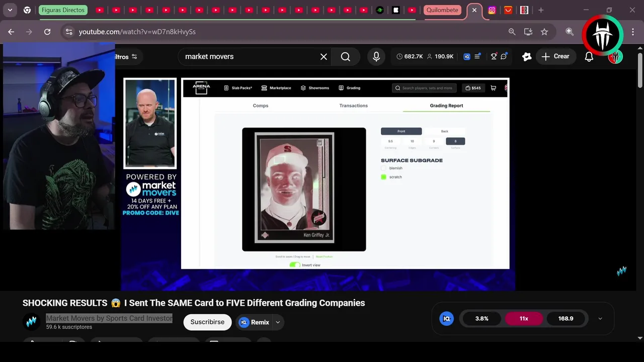Click the 3.8% stat pill
Screen dimensions: 644x362
[x=481, y=318]
